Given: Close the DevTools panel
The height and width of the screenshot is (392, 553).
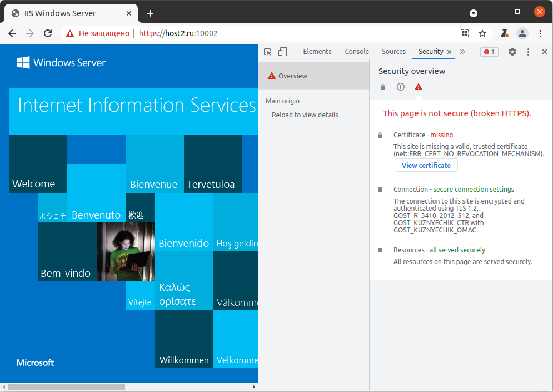Looking at the screenshot, I should coord(545,52).
